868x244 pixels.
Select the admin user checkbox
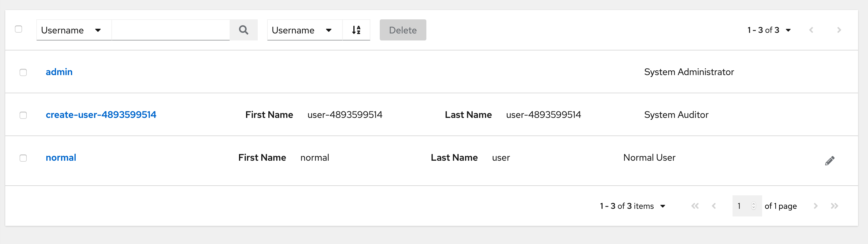point(23,72)
